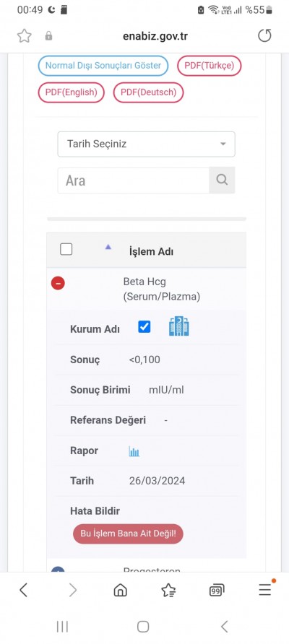Open the Rapor chart icon
The width and height of the screenshot is (289, 644).
pyautogui.click(x=134, y=451)
